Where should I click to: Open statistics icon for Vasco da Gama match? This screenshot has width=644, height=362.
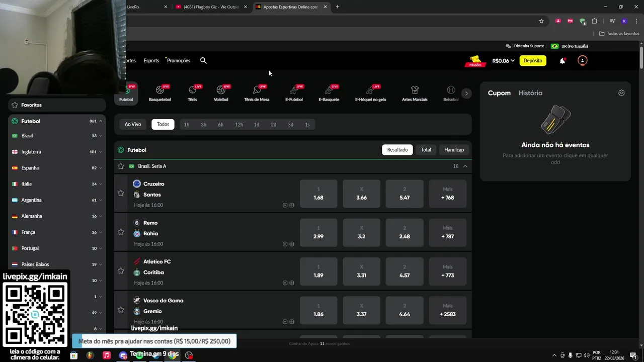point(292,322)
